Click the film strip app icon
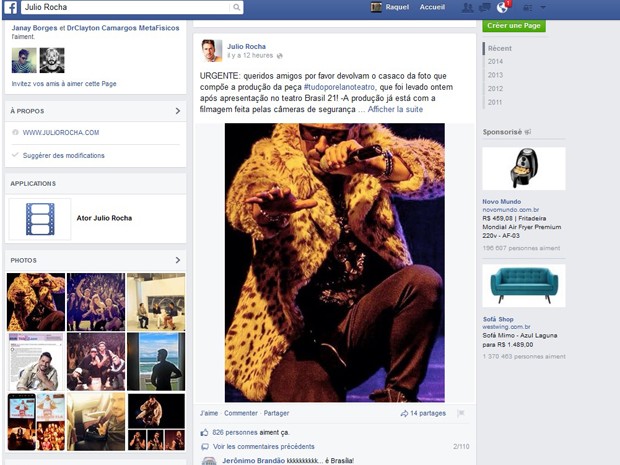620x465 pixels. (x=40, y=217)
